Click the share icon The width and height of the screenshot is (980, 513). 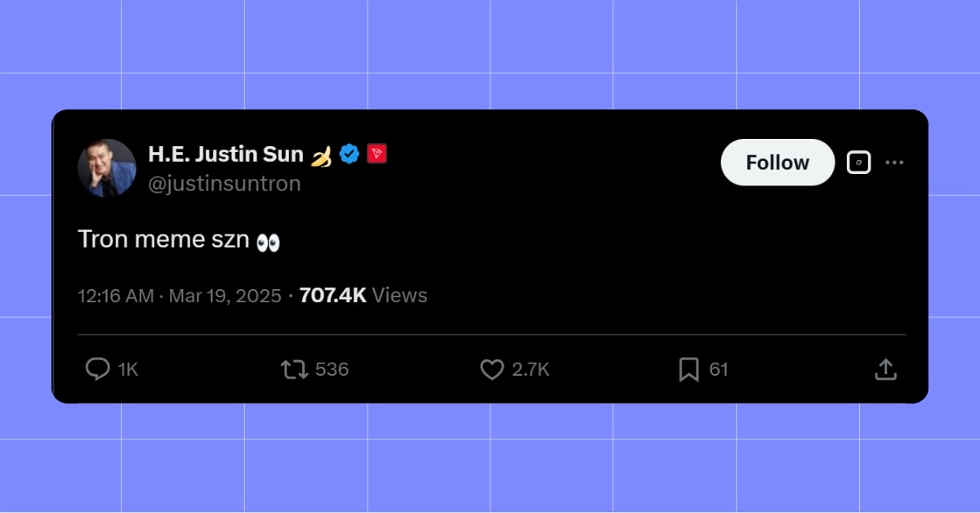pos(886,369)
